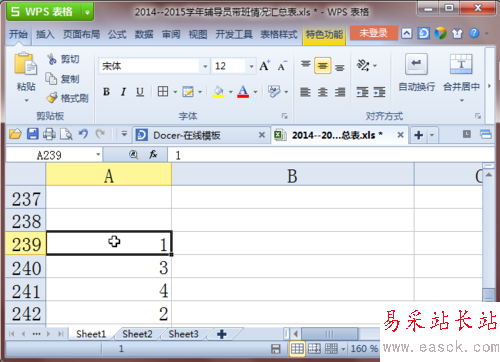The image size is (500, 362).
Task: Toggle underline formatting
Action: click(140, 92)
